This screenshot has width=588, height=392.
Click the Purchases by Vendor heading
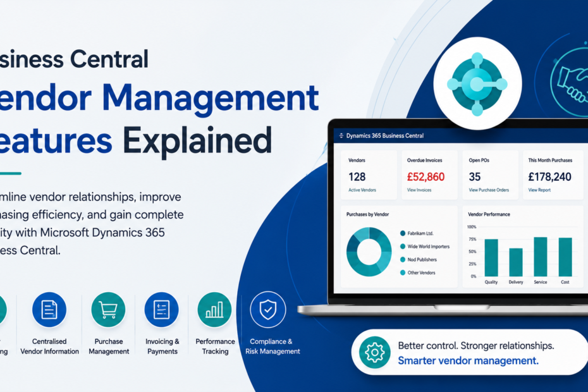click(367, 214)
